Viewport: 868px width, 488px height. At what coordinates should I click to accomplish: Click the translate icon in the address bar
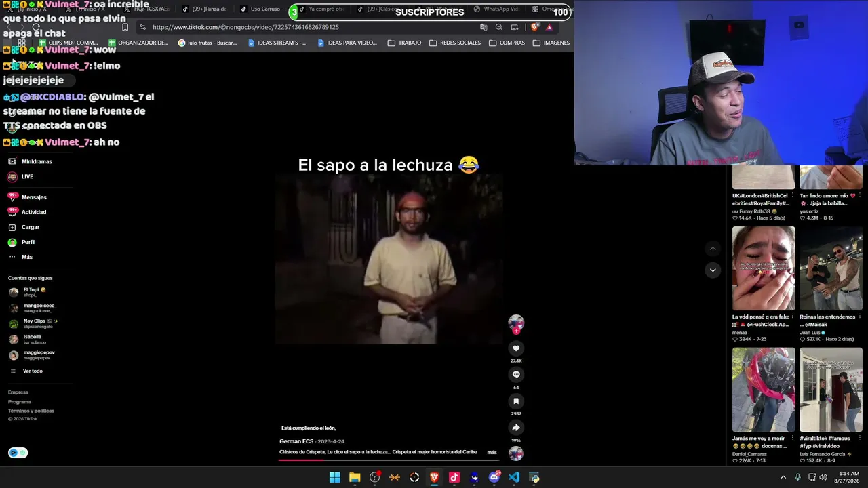[484, 27]
